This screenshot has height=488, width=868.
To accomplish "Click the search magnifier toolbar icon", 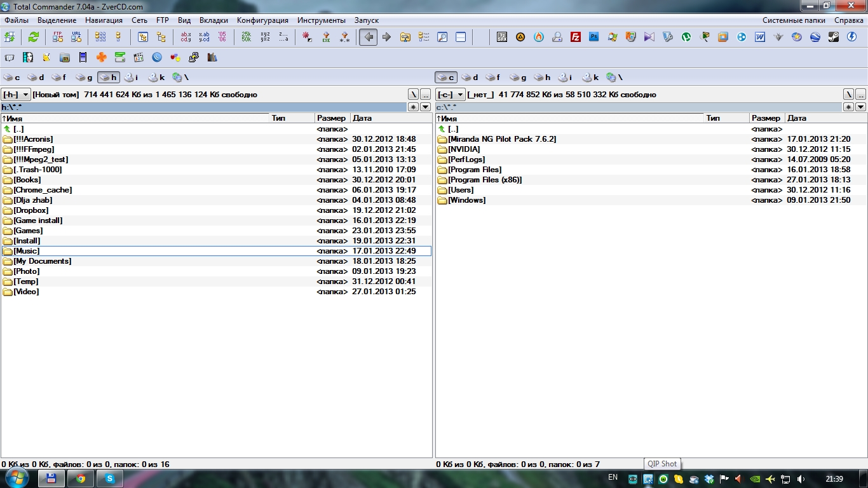I will (x=442, y=37).
